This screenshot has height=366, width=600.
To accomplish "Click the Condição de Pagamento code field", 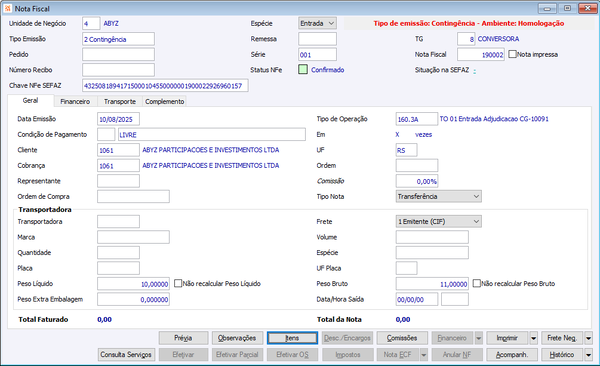I will pyautogui.click(x=106, y=134).
